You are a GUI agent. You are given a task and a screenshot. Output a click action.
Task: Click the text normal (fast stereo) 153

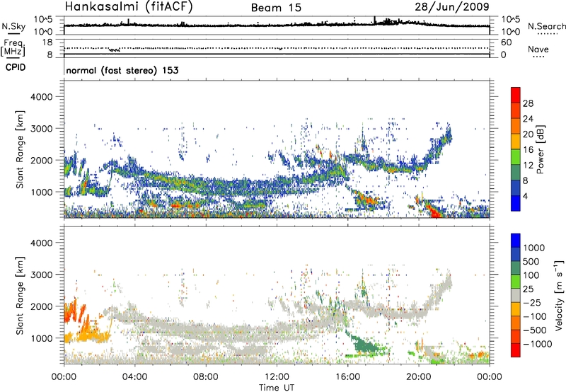tap(122, 70)
